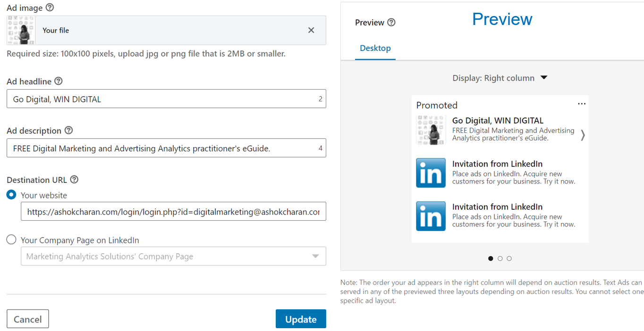Select Your Company Page on LinkedIn option
This screenshot has width=644, height=331.
coord(12,240)
